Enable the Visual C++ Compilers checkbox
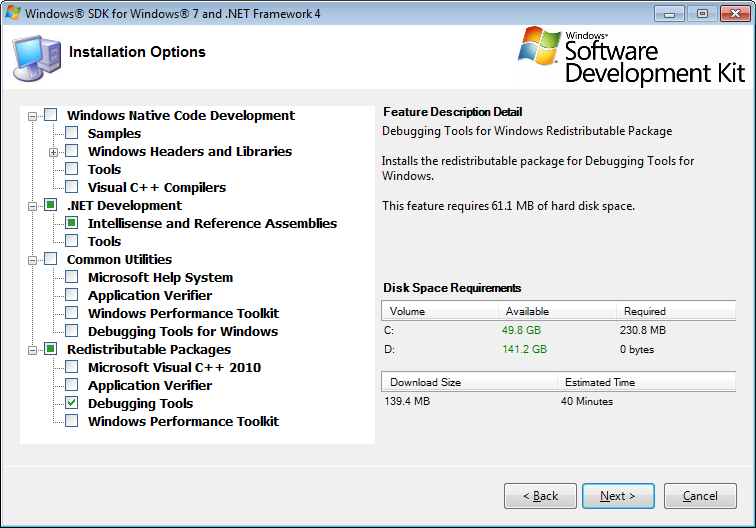This screenshot has width=756, height=528. click(x=71, y=187)
